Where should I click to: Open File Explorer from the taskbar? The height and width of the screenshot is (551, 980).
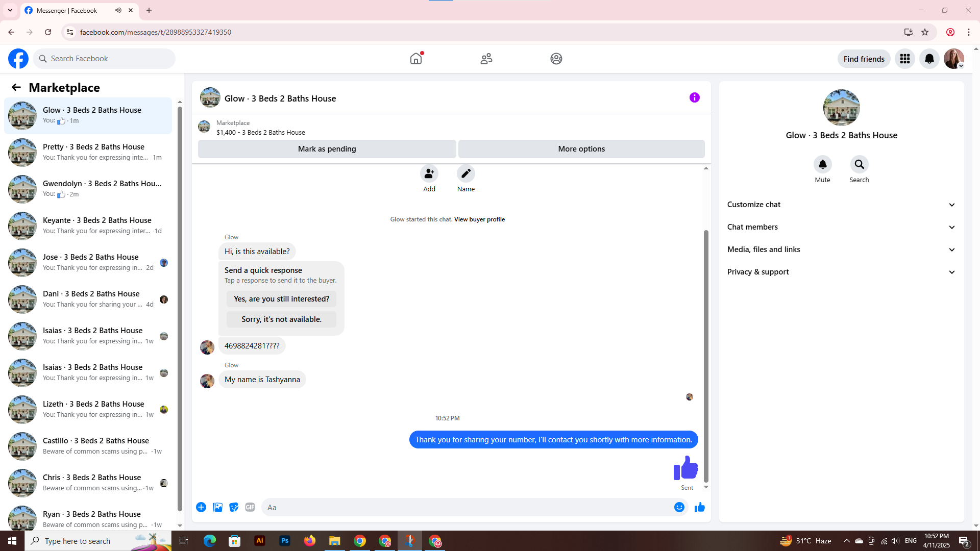pos(335,541)
